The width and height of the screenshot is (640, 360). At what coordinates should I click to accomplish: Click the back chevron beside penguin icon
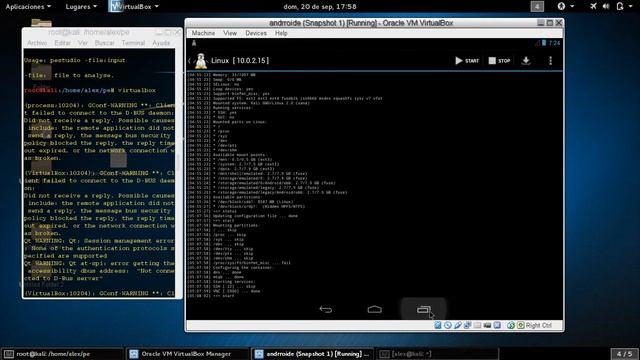coord(189,61)
